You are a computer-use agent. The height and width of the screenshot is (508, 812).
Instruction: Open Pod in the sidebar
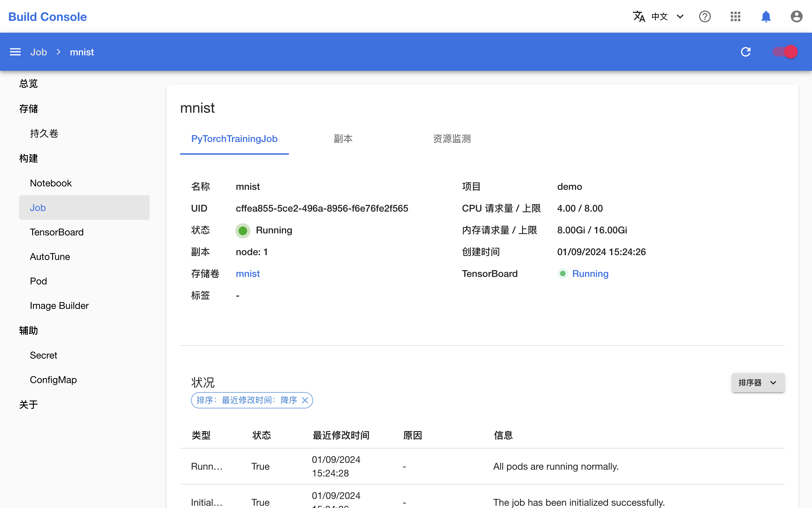click(38, 281)
